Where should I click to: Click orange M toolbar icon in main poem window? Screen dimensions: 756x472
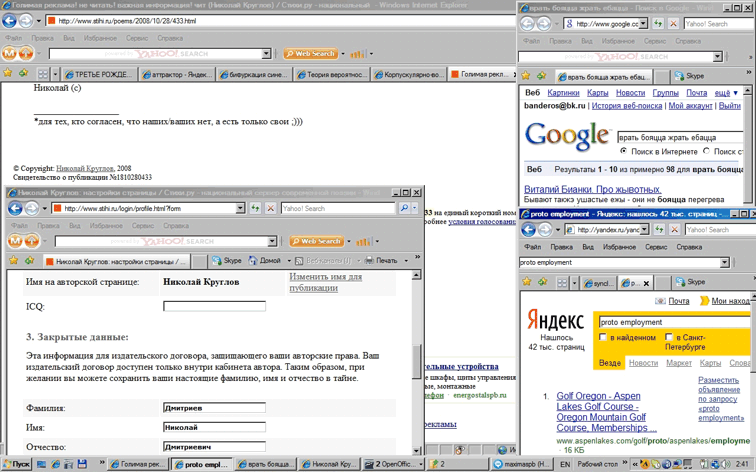point(9,53)
